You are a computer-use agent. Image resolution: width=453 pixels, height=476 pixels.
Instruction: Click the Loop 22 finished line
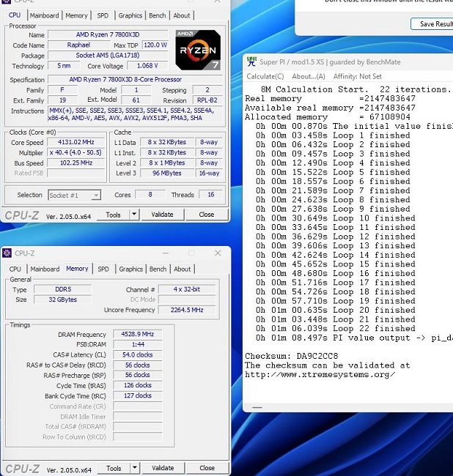[x=336, y=329]
